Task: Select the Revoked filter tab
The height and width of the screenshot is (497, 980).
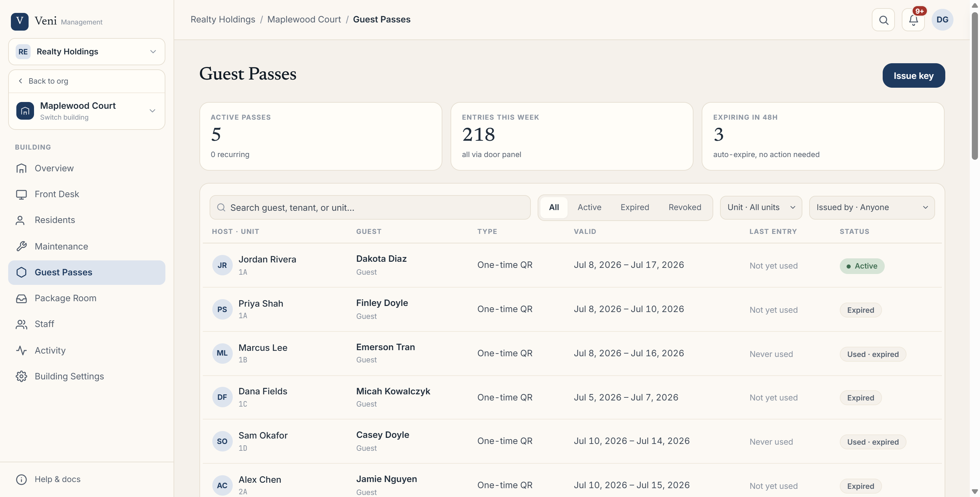Action: click(x=685, y=207)
